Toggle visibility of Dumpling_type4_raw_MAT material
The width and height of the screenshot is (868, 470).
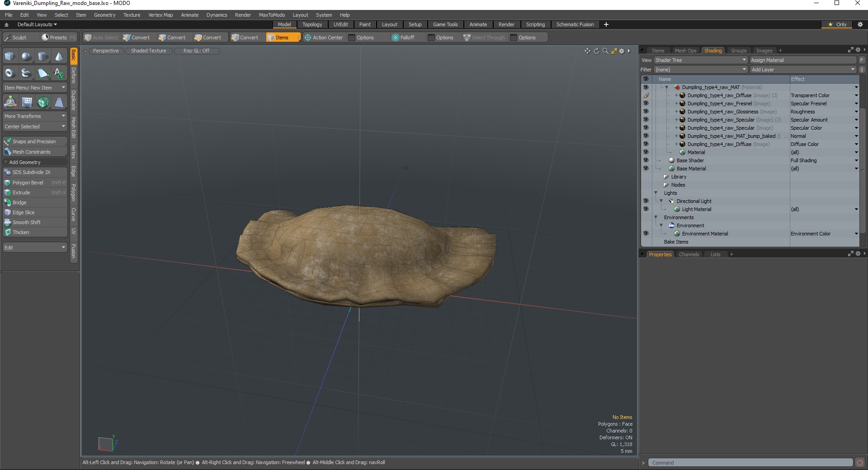646,87
